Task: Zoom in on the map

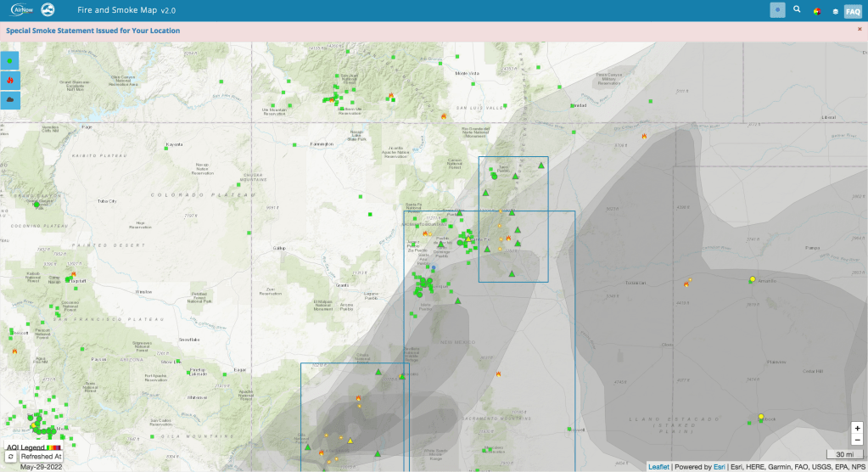Action: click(857, 429)
